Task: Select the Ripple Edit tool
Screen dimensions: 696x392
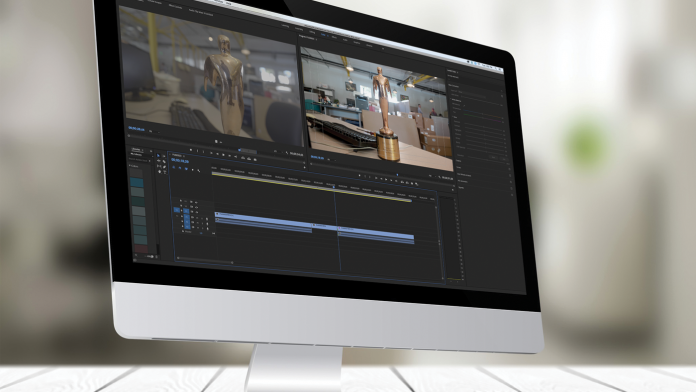Action: (159, 161)
